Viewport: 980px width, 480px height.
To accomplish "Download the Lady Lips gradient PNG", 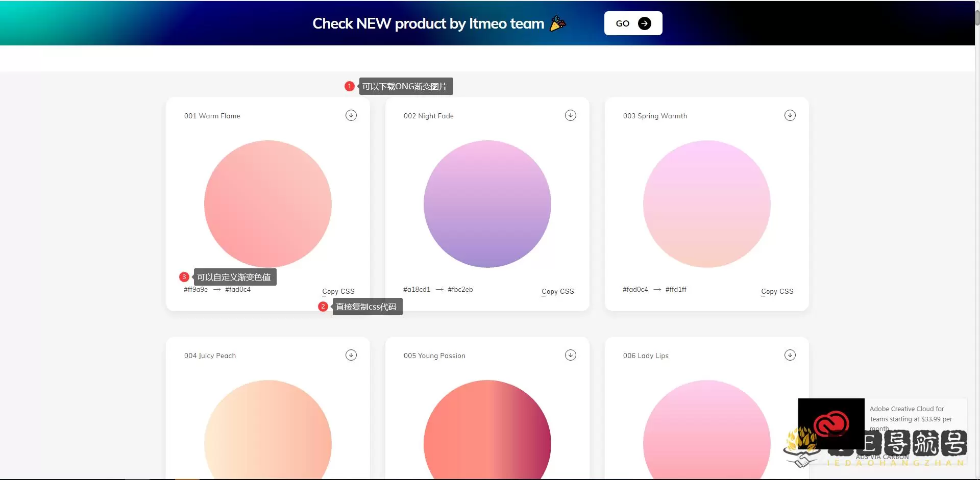I will click(x=790, y=355).
